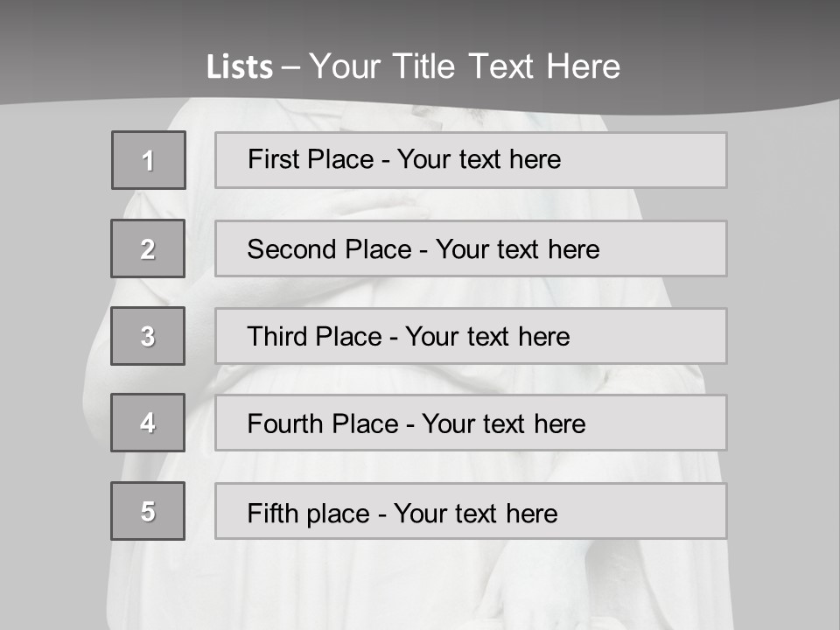Click the number 5 box

[x=148, y=511]
